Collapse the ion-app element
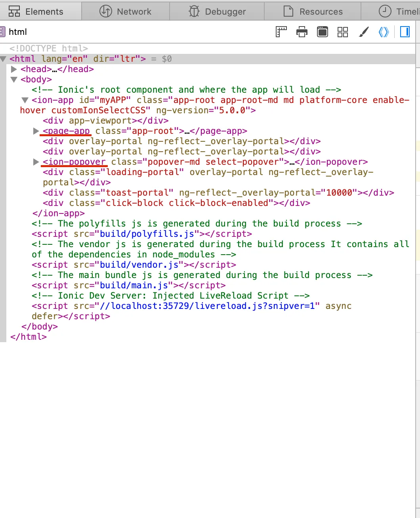This screenshot has width=420, height=518. click(25, 100)
